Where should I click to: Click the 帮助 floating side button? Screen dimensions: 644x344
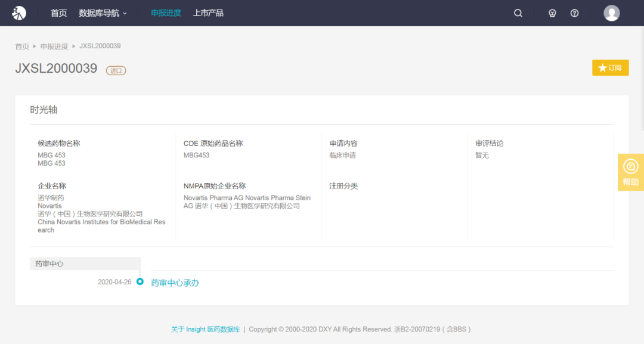pos(631,172)
